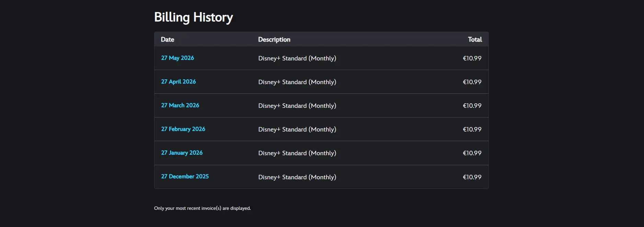Click the December 2025 Disney+ Standard description
This screenshot has height=227, width=644.
pyautogui.click(x=297, y=177)
